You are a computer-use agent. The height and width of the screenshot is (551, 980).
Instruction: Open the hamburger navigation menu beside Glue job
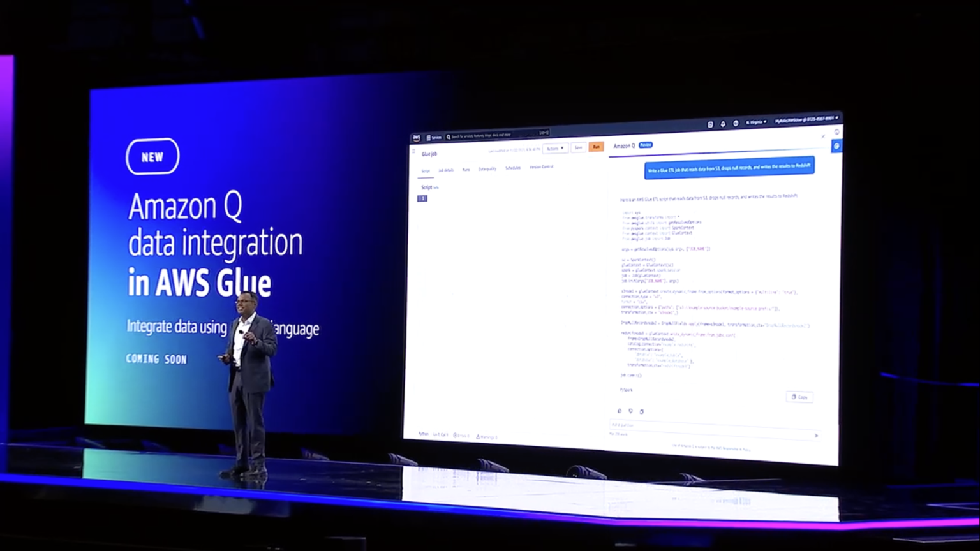click(x=413, y=151)
